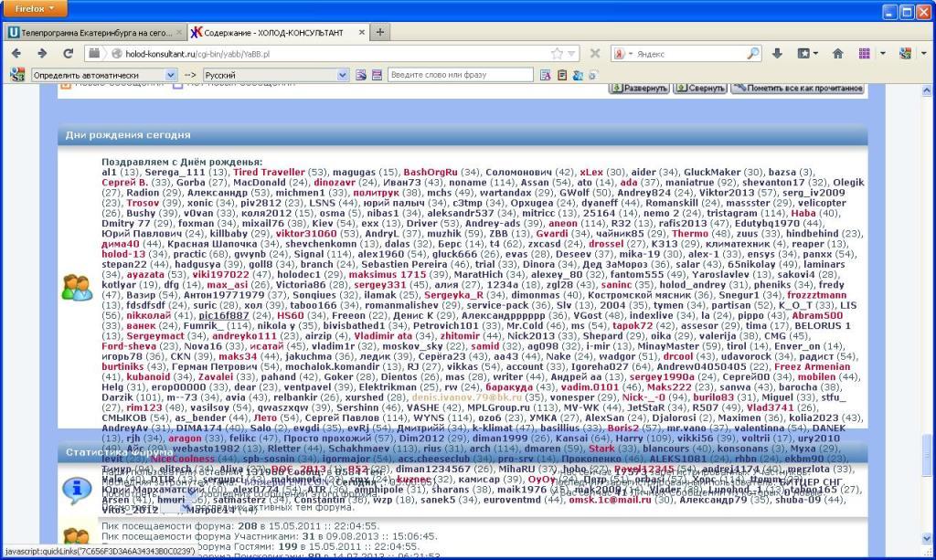This screenshot has width=936, height=560.
Task: Open user profile viktor31060
Action: [306, 233]
